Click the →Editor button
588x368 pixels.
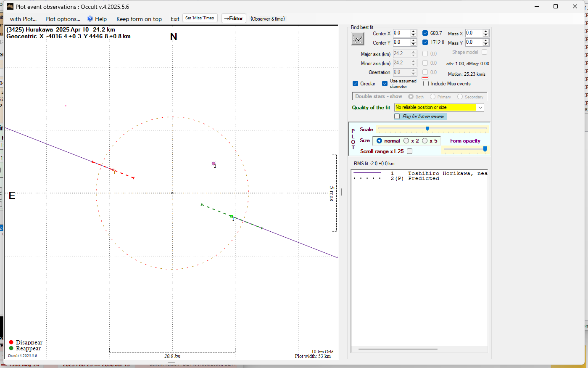pyautogui.click(x=234, y=19)
